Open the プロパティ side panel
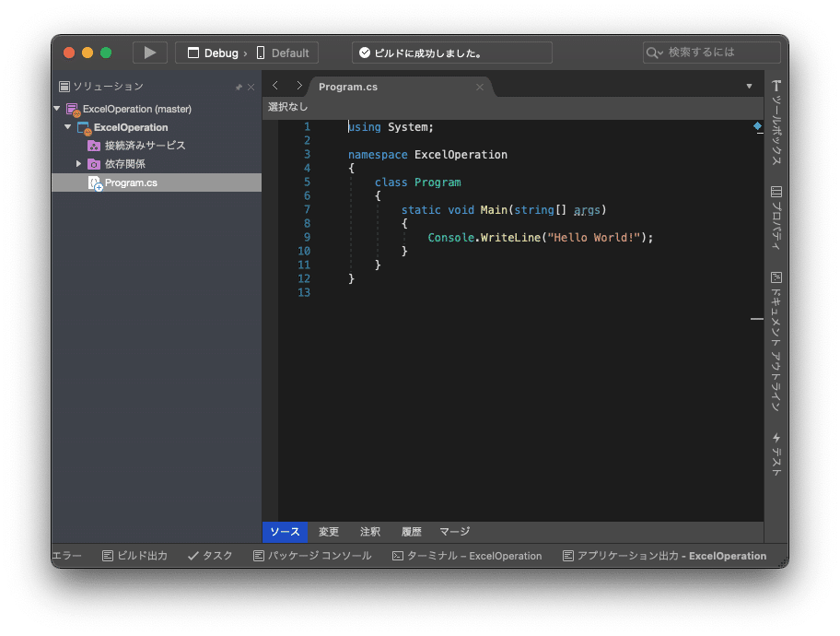Image resolution: width=840 pixels, height=636 pixels. [x=776, y=218]
